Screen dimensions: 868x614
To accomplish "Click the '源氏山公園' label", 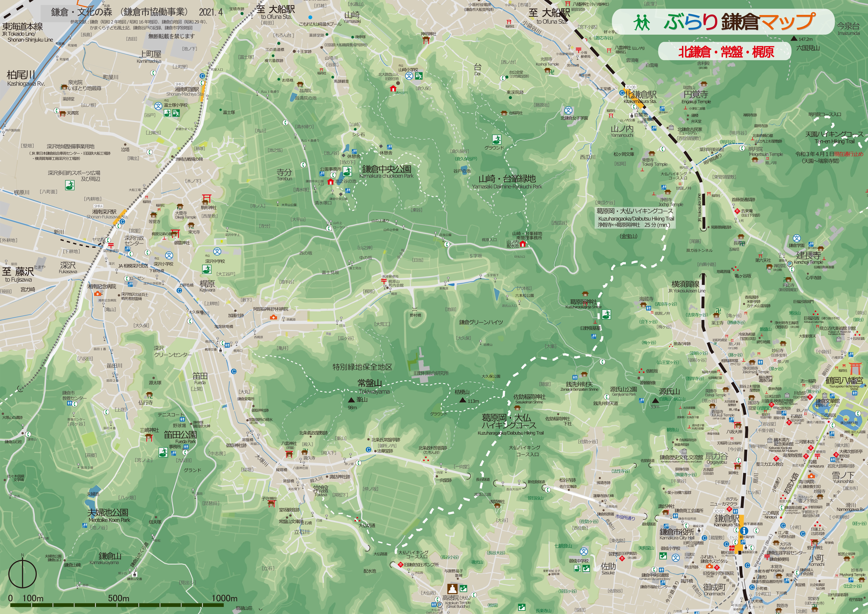I will 623,389.
